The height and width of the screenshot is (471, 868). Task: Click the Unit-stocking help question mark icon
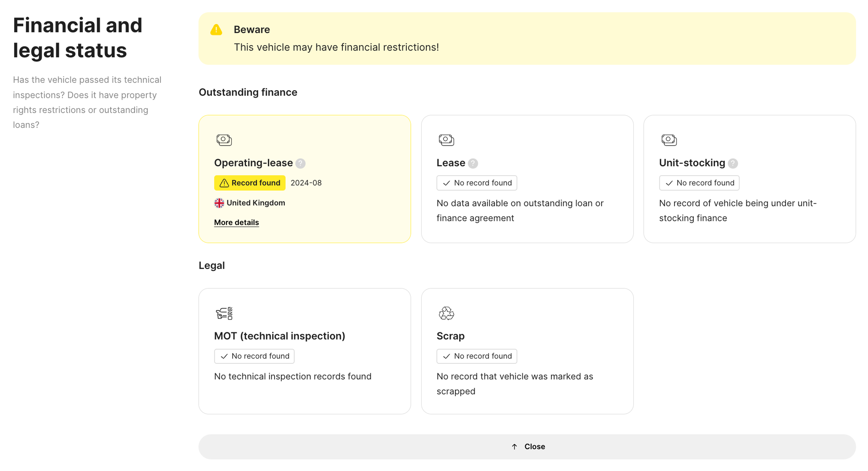click(x=733, y=163)
